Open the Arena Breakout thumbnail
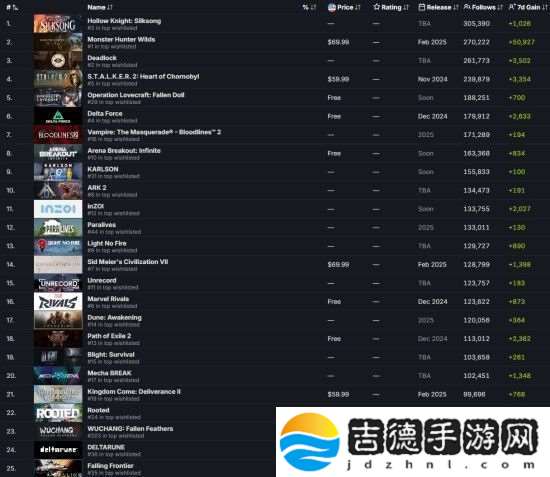The width and height of the screenshot is (550, 477). click(x=58, y=153)
